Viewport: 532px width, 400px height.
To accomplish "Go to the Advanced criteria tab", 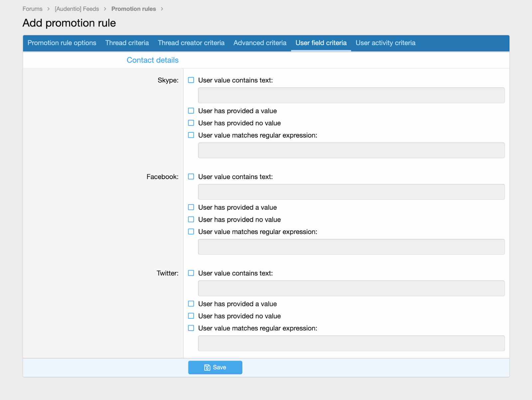I will coord(260,43).
